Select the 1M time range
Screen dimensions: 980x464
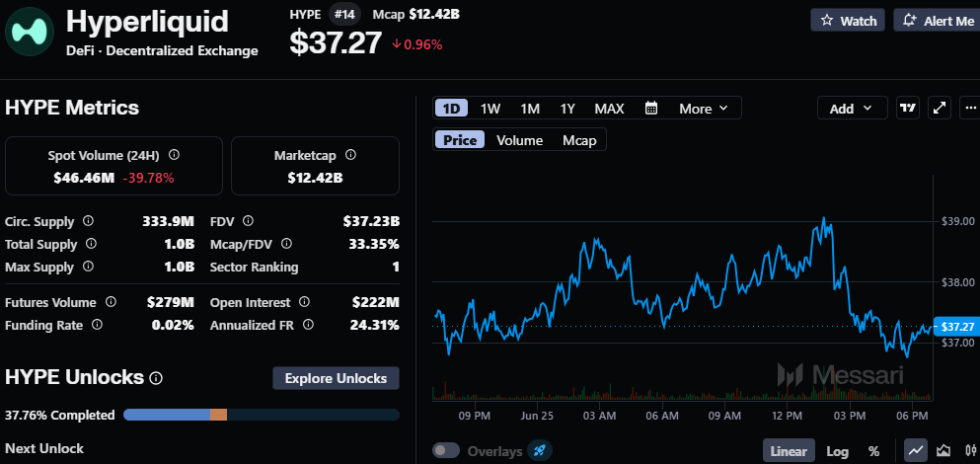[x=529, y=109]
